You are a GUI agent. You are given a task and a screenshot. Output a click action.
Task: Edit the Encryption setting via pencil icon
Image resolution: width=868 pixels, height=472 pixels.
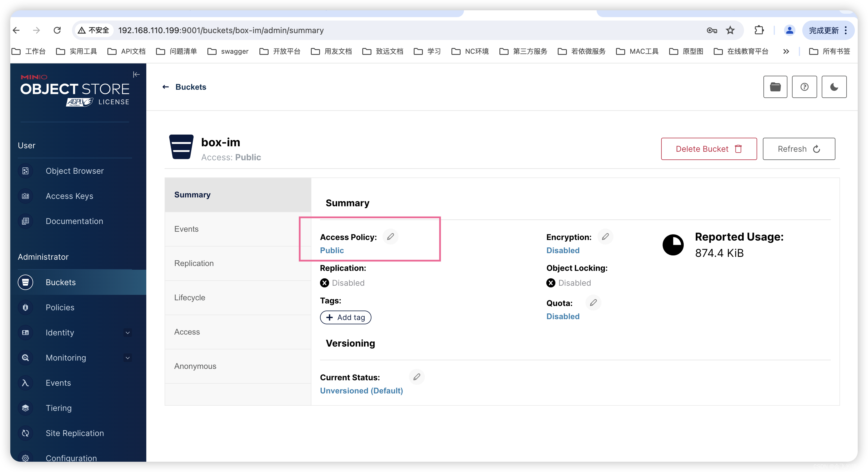(605, 237)
